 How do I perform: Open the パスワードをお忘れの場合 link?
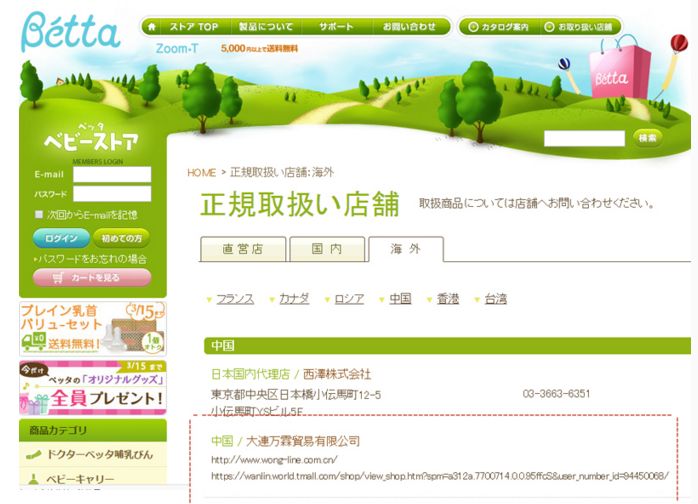point(90,259)
